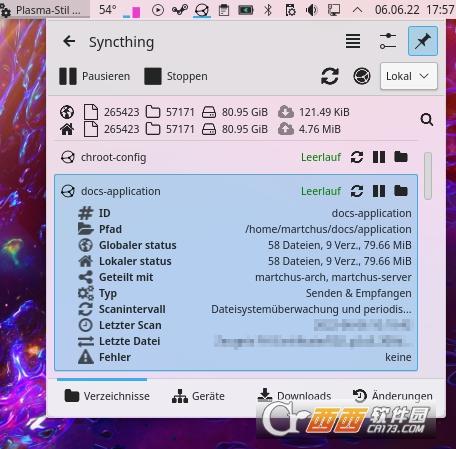Viewport: 456px width, 449px height.
Task: Stop Syncthing with Stoppen button
Action: [176, 76]
